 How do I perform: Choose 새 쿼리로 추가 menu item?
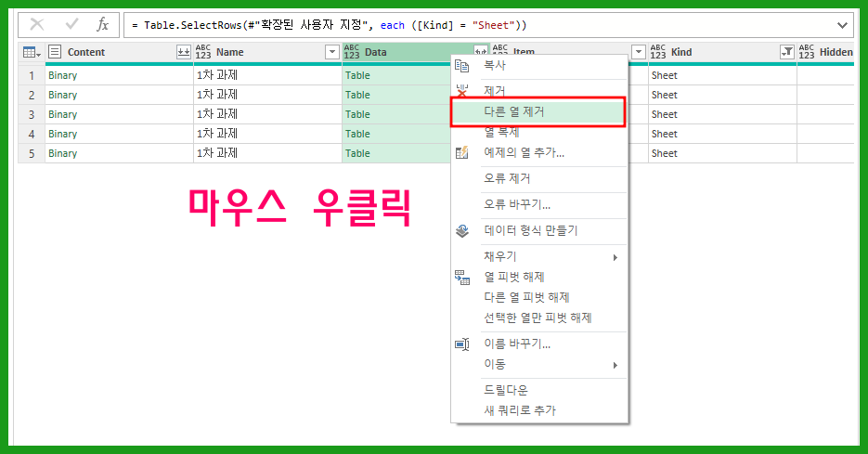[539, 410]
